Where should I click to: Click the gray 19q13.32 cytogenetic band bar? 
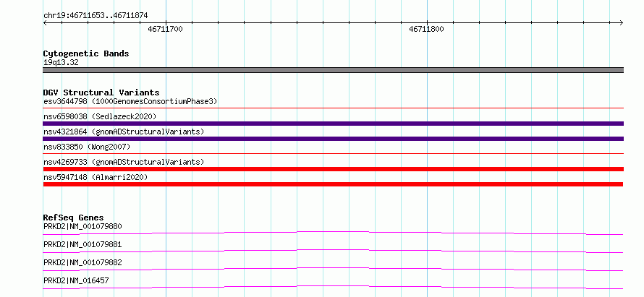(333, 70)
